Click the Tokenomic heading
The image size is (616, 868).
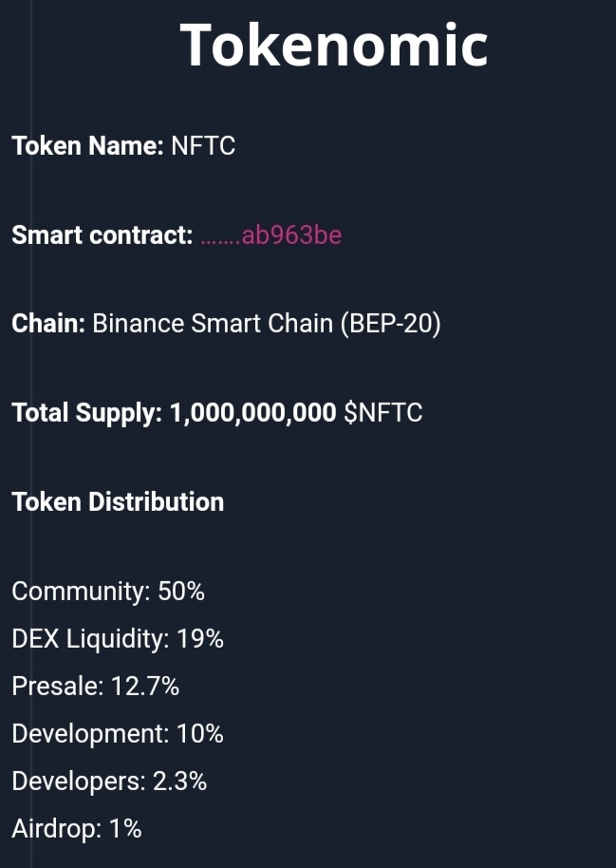(x=334, y=45)
